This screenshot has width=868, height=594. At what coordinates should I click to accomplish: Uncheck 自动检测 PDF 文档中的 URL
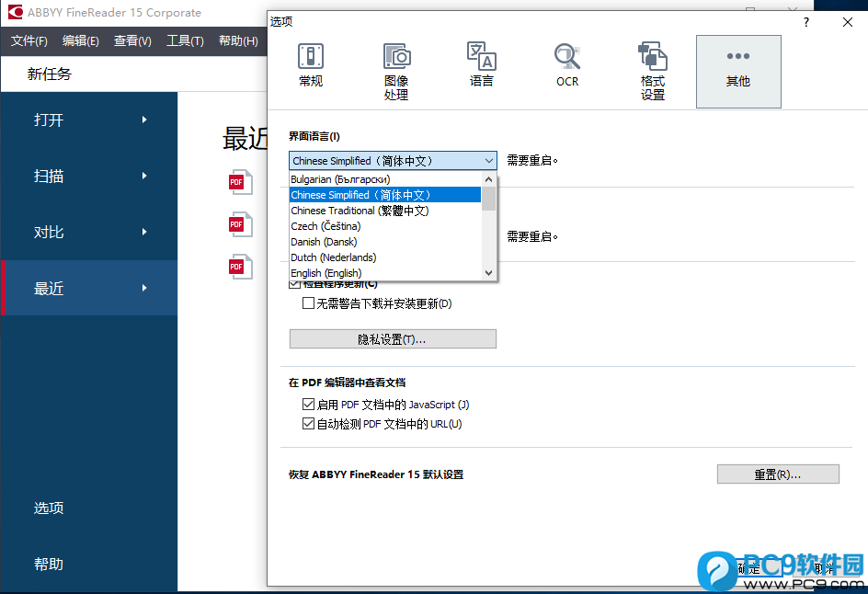pos(308,424)
